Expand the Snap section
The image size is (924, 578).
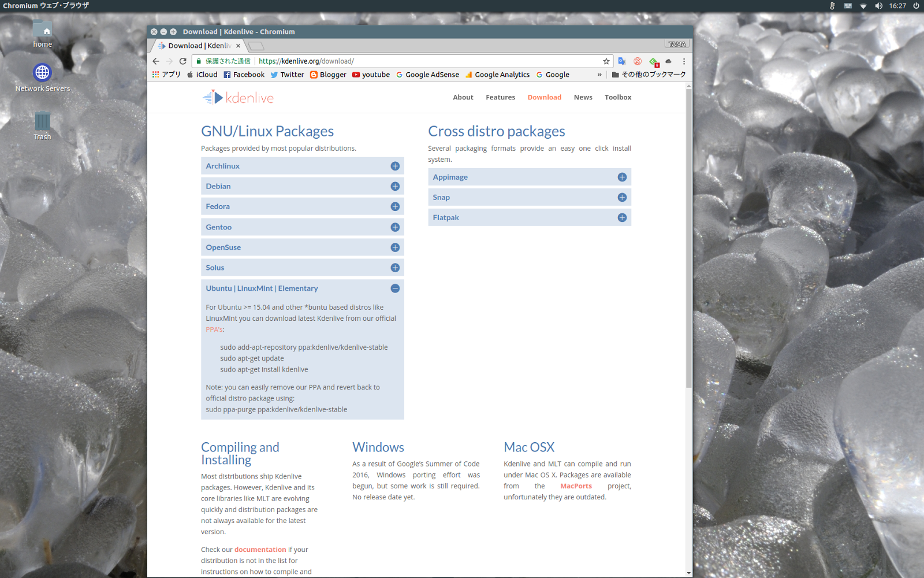tap(530, 197)
